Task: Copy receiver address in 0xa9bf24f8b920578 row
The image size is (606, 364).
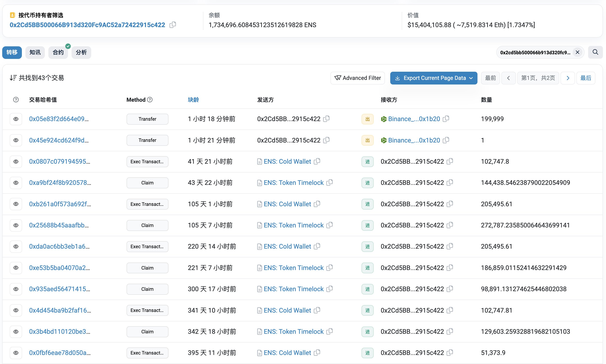Action: 450,182
